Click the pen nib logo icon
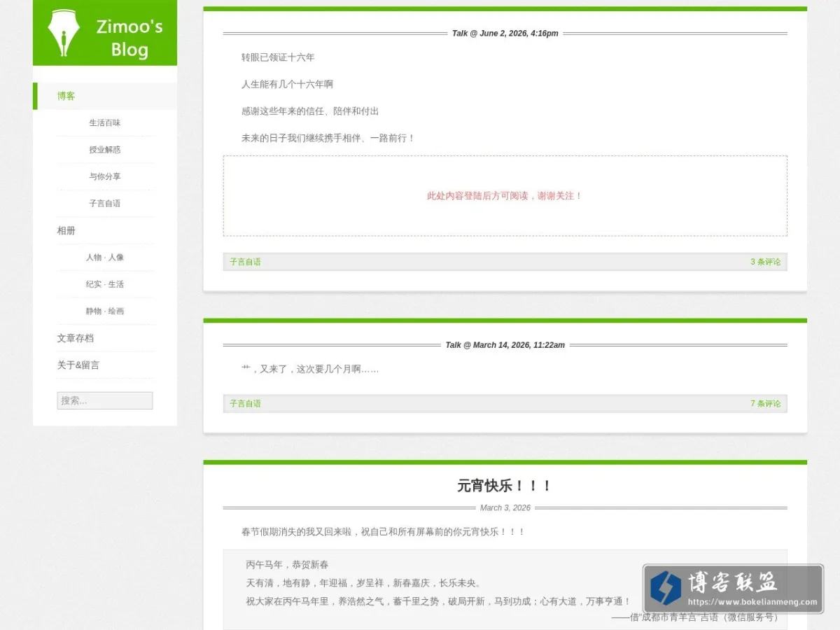 [x=64, y=33]
